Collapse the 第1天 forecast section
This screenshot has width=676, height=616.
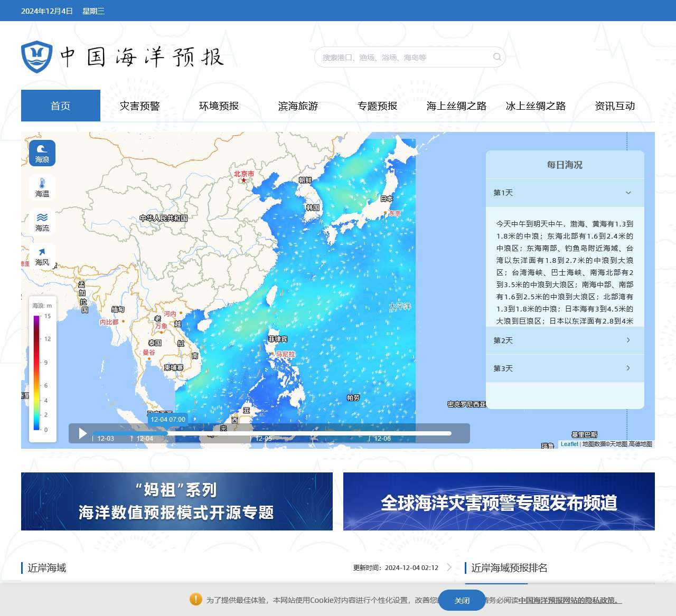(x=628, y=193)
